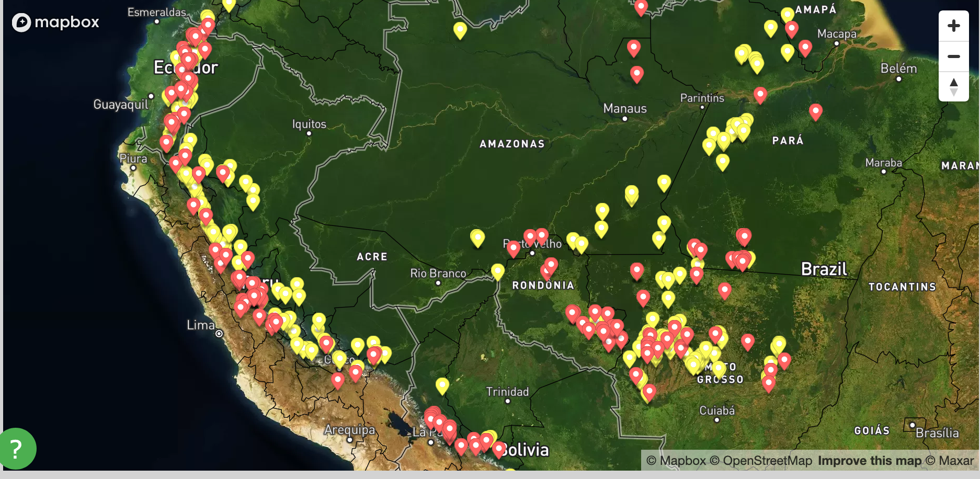Click the Improve this map link

(869, 461)
